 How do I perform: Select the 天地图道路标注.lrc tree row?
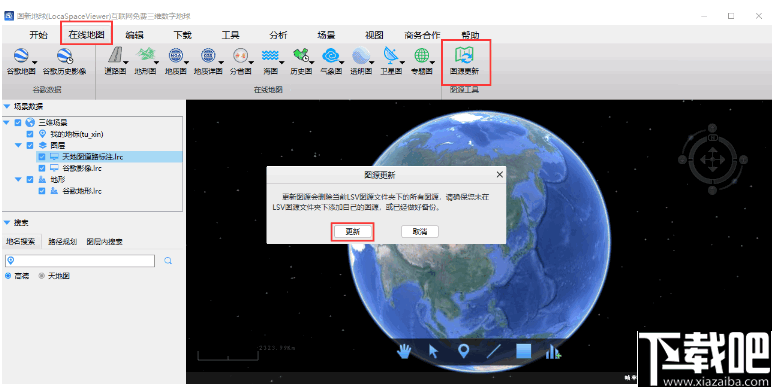109,157
